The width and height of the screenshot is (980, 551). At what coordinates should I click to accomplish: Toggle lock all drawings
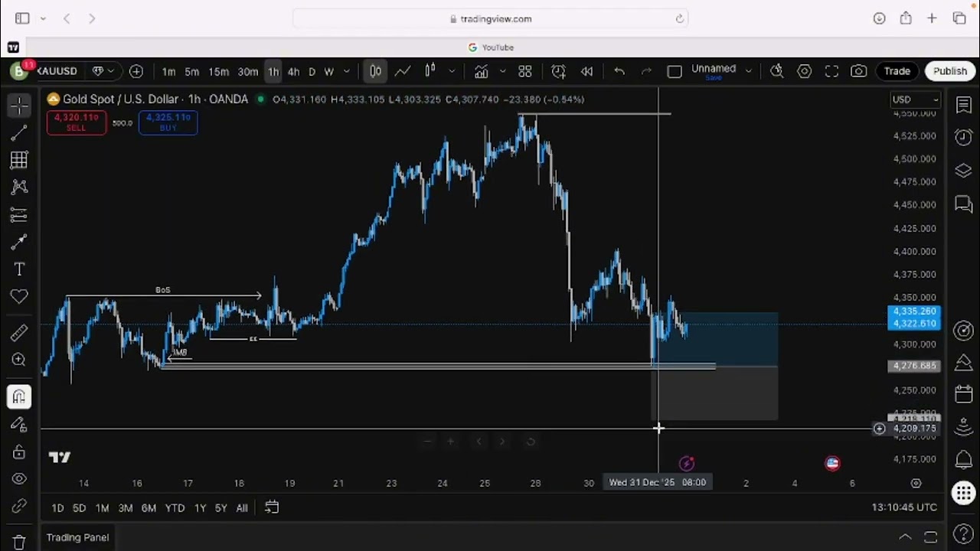tap(19, 452)
